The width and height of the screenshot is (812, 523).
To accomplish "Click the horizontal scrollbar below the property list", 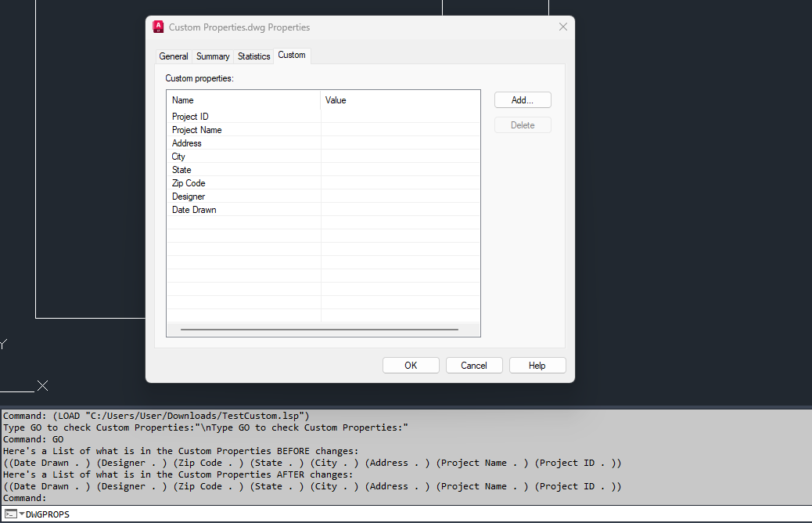I will pyautogui.click(x=321, y=330).
